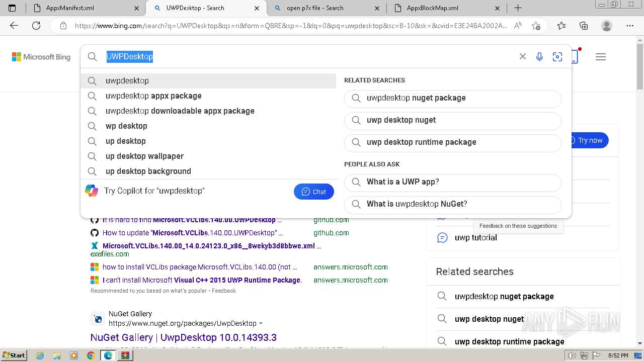Open File Explorer from taskbar

[x=57, y=355]
